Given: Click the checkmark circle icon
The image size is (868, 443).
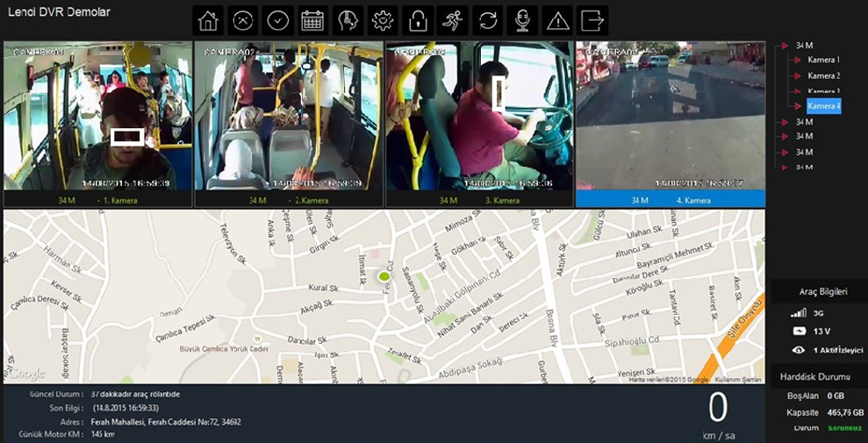Looking at the screenshot, I should tap(277, 20).
